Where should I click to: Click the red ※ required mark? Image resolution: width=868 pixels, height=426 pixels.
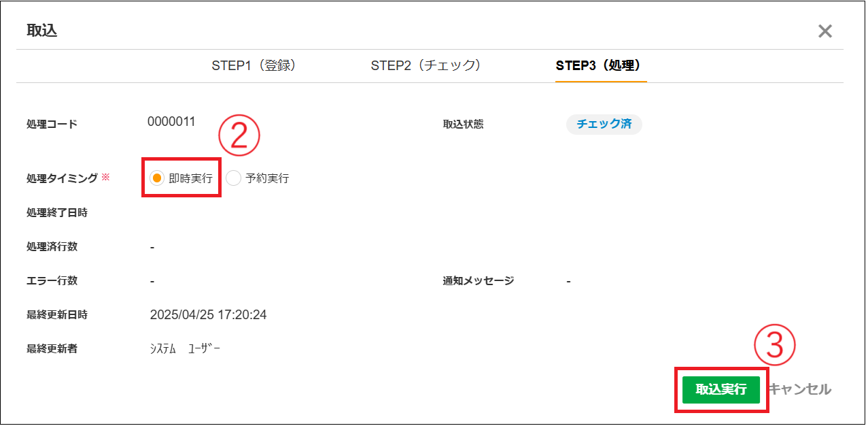tap(105, 178)
